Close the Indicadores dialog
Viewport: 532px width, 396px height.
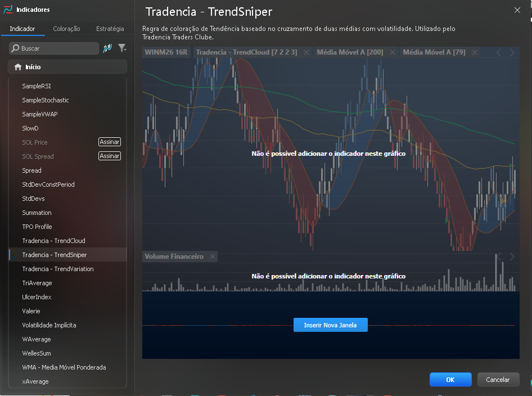(x=517, y=10)
